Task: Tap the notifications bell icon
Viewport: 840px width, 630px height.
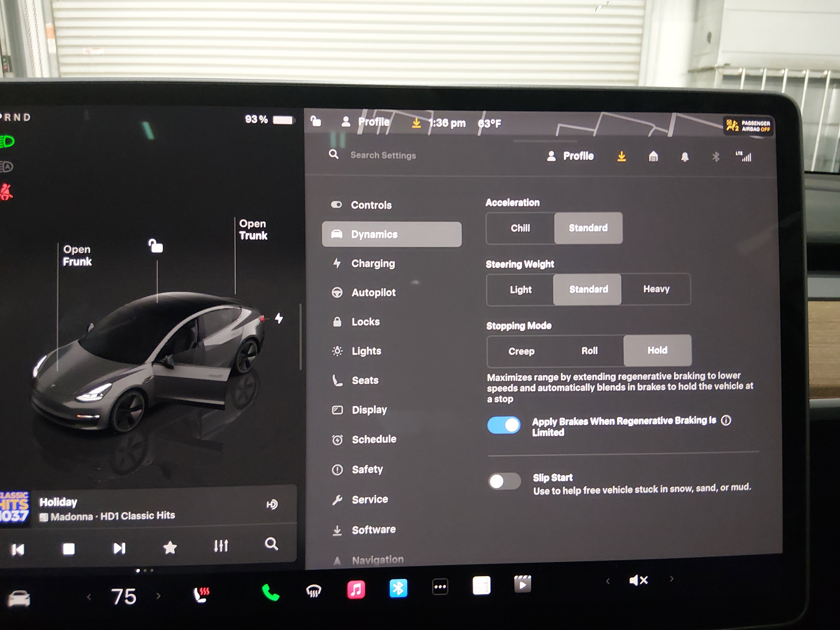Action: click(685, 157)
